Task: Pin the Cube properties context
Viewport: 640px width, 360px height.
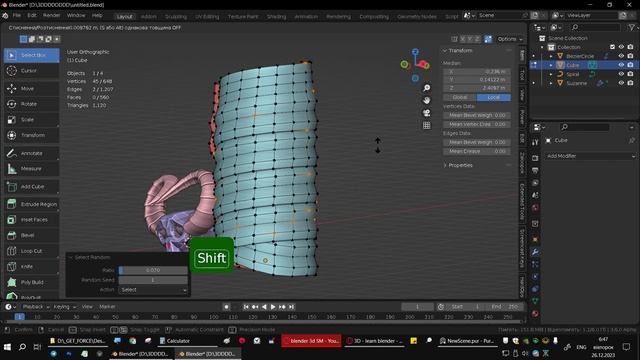Action: click(x=632, y=140)
